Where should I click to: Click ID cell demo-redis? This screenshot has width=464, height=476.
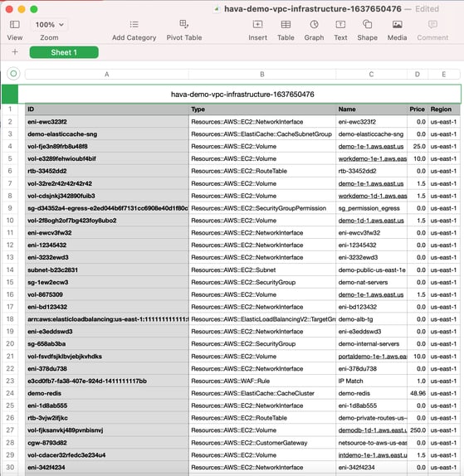click(106, 393)
